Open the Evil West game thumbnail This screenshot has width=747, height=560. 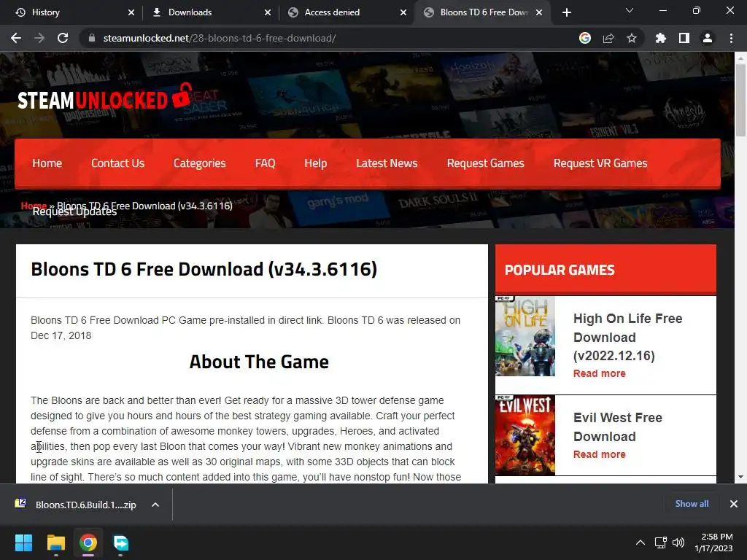click(525, 435)
